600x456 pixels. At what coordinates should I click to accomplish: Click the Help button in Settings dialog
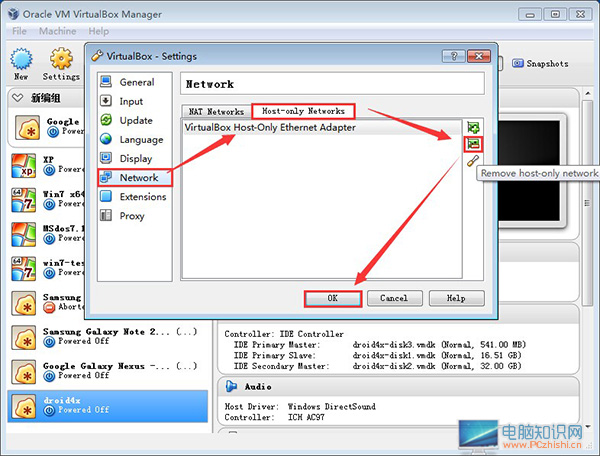pos(455,298)
